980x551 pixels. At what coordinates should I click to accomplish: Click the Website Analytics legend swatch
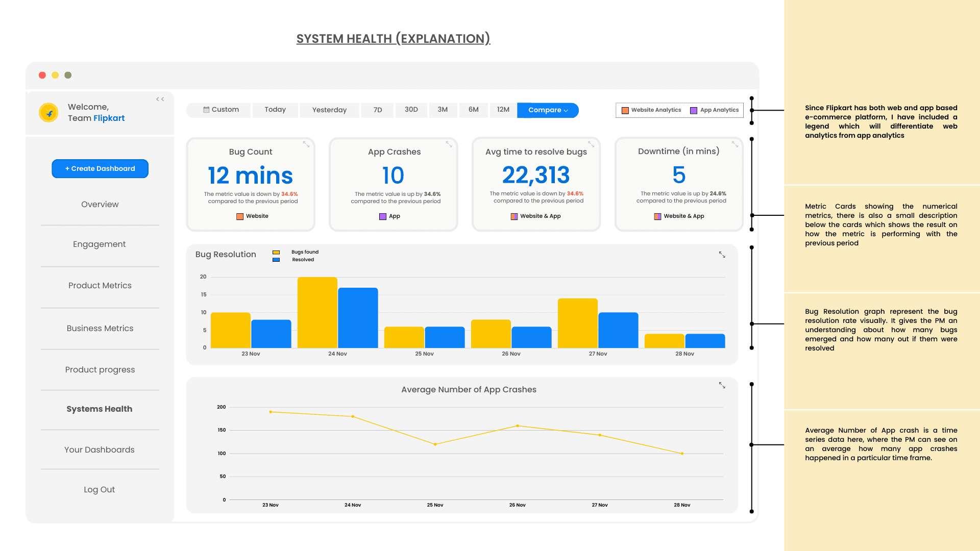(625, 110)
